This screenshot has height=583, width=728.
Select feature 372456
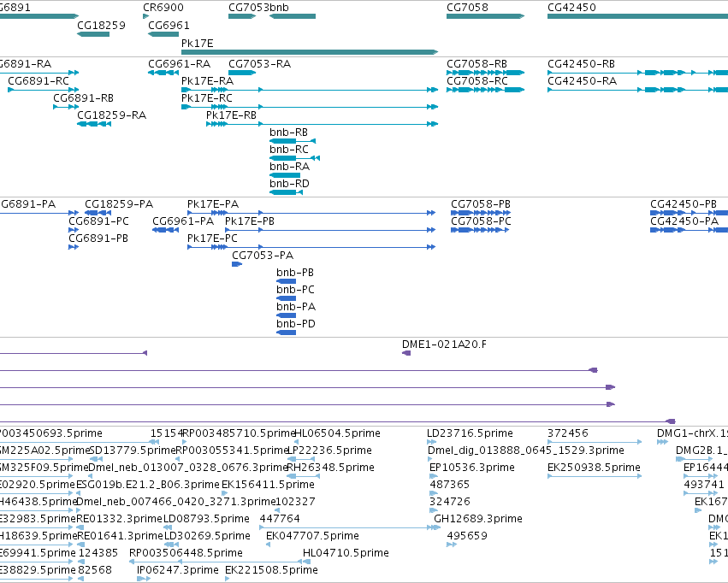coord(595,442)
